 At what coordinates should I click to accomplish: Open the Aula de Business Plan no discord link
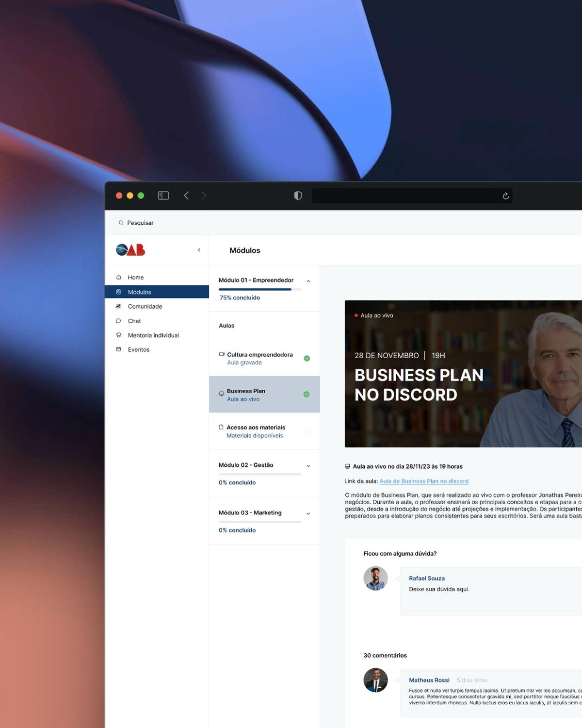pyautogui.click(x=424, y=481)
